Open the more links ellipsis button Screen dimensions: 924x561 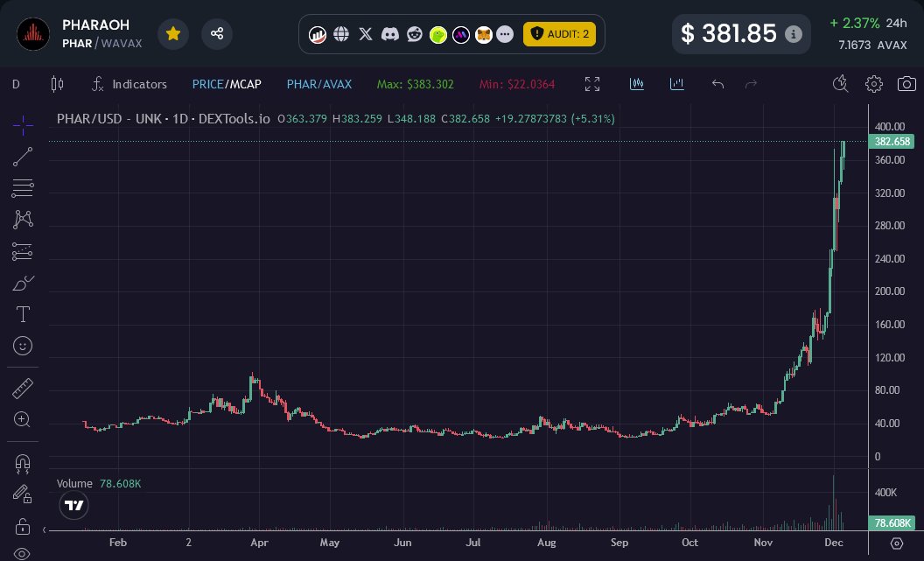click(x=505, y=34)
